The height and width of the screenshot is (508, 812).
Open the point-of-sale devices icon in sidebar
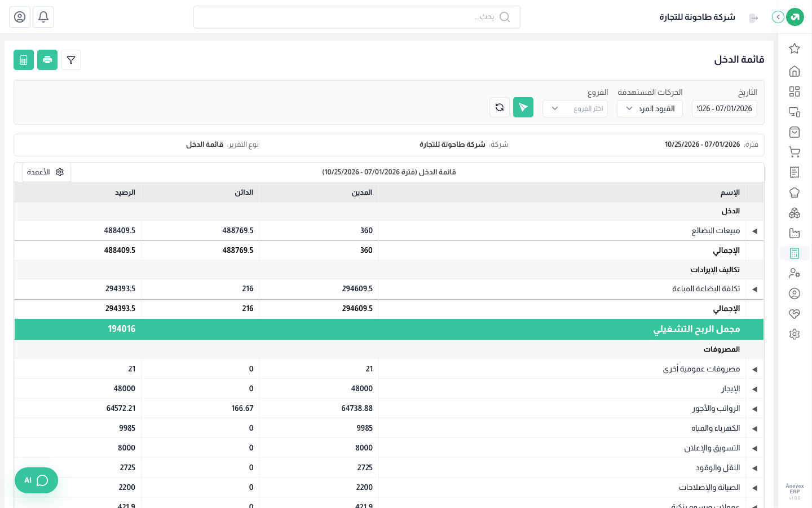(x=795, y=112)
